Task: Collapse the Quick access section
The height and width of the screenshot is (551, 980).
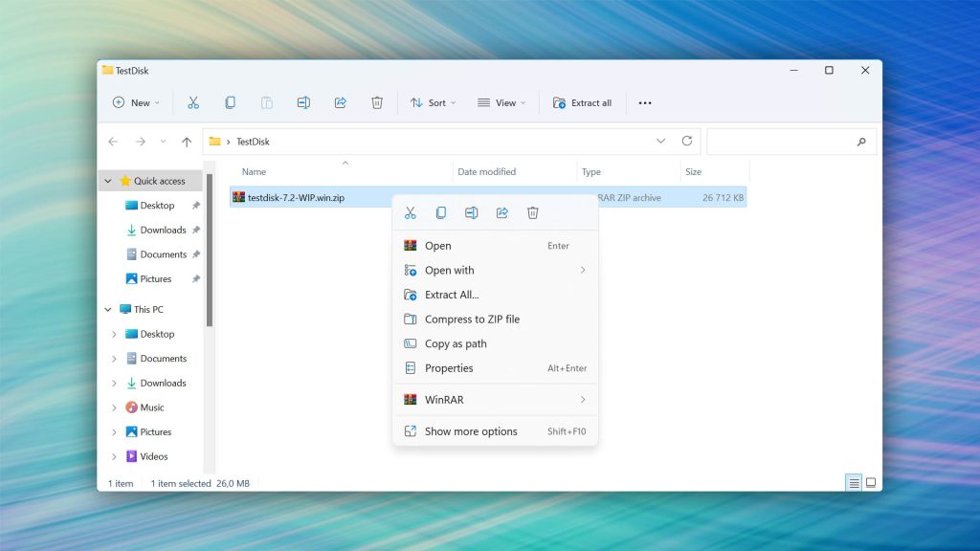Action: (x=108, y=181)
